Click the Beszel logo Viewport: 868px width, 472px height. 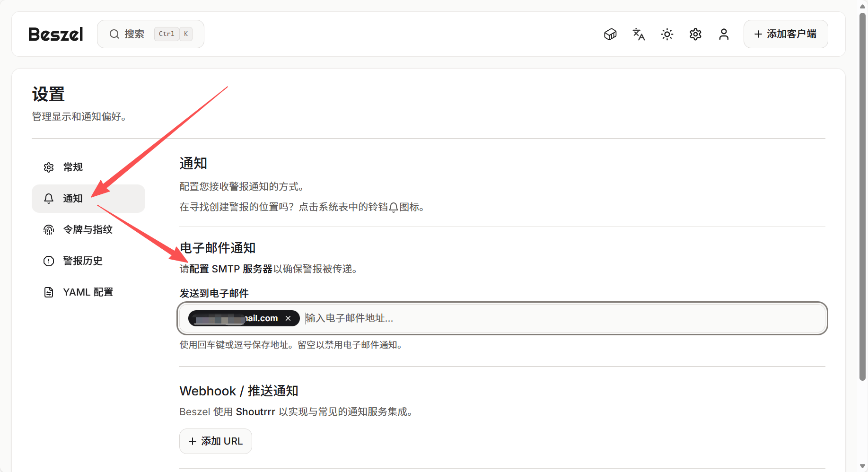pyautogui.click(x=56, y=34)
